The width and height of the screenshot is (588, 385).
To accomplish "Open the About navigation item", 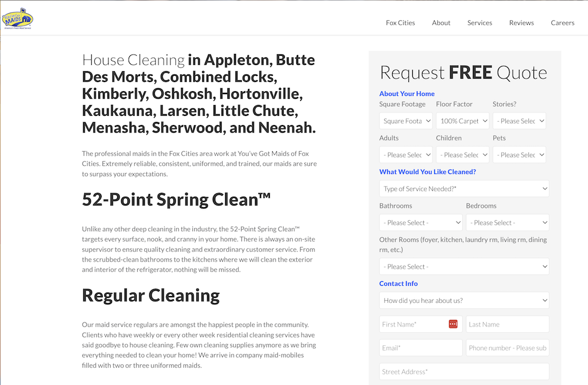I will [441, 22].
